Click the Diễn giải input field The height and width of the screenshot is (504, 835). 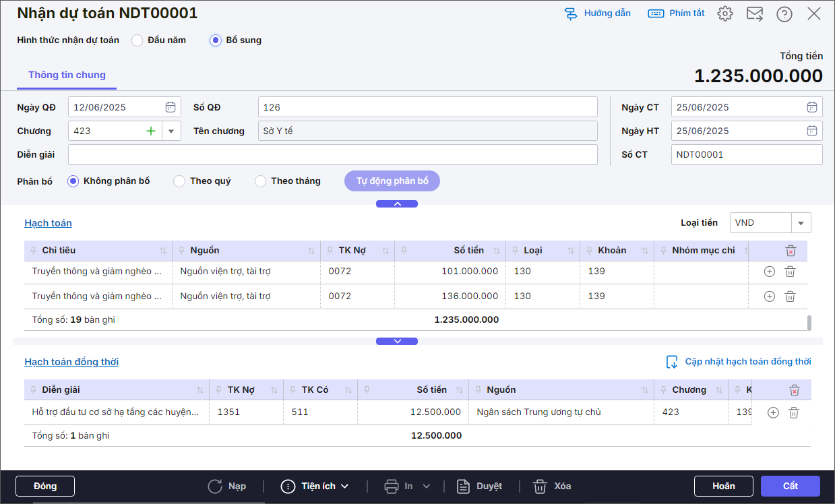(332, 154)
